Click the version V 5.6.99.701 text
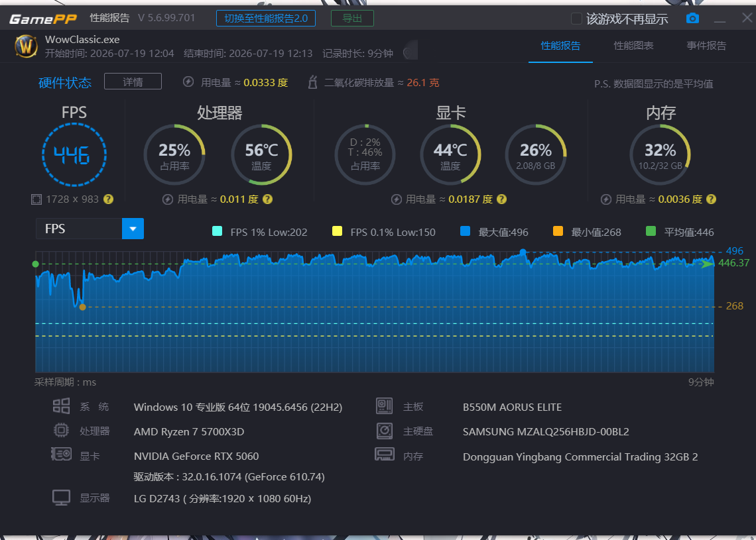This screenshot has height=540, width=756. (166, 19)
